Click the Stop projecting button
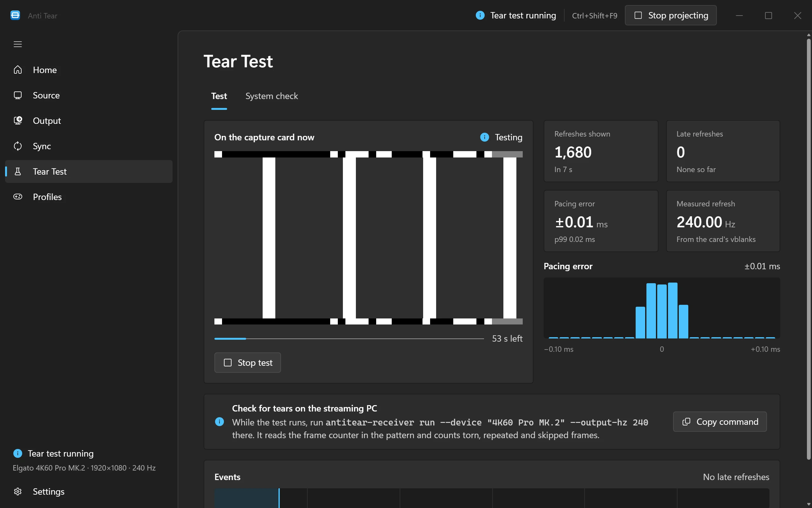Screen dimensions: 812x508 click(671, 16)
